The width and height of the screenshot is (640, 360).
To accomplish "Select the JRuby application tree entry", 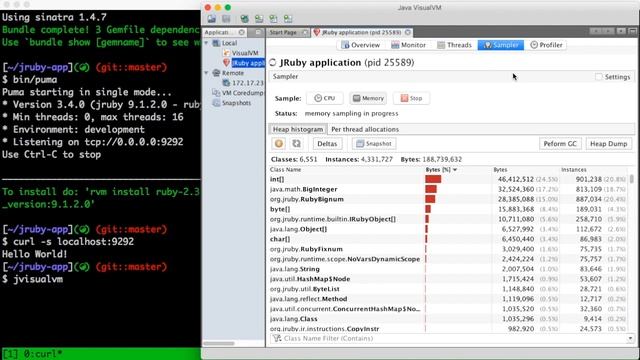I will (x=244, y=63).
